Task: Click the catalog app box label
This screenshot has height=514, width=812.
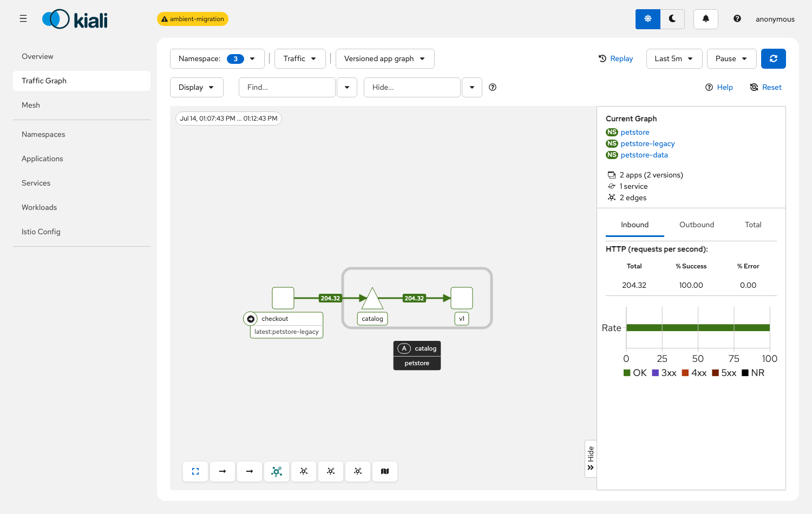Action: point(417,348)
